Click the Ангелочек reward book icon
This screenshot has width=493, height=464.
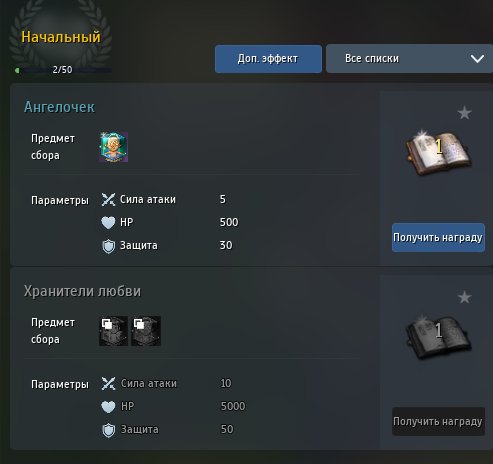[x=438, y=152]
